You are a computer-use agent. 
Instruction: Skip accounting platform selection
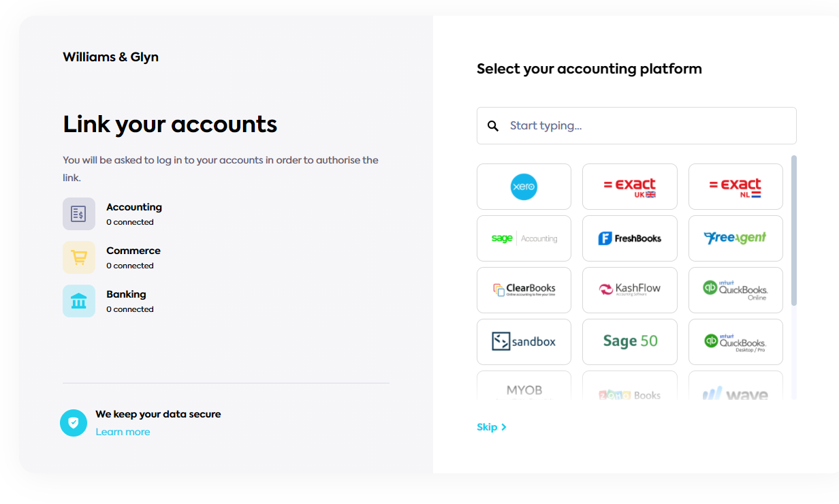(x=491, y=427)
